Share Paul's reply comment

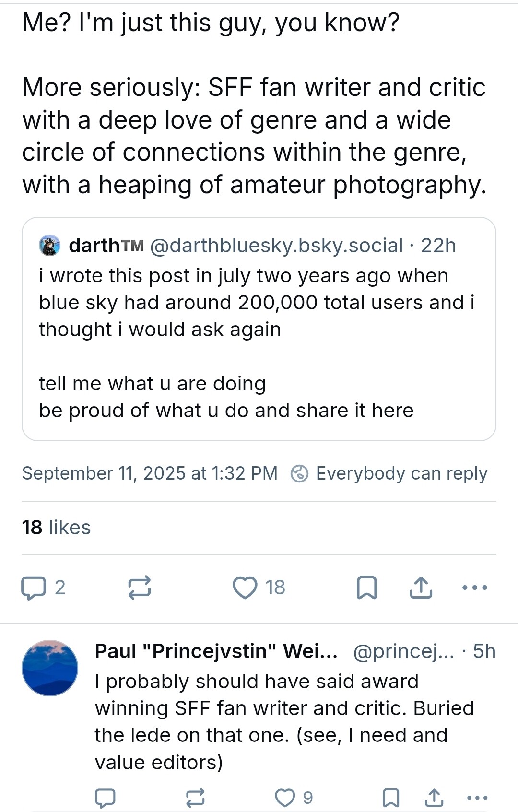434,798
